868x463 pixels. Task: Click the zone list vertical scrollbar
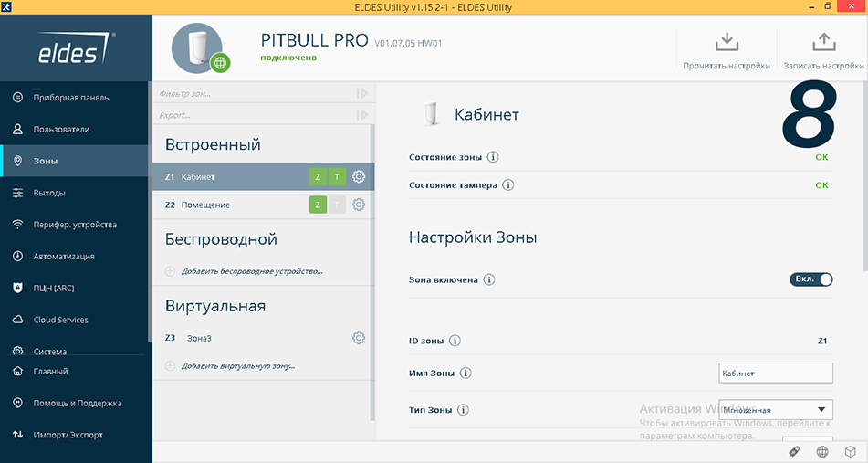[372, 271]
